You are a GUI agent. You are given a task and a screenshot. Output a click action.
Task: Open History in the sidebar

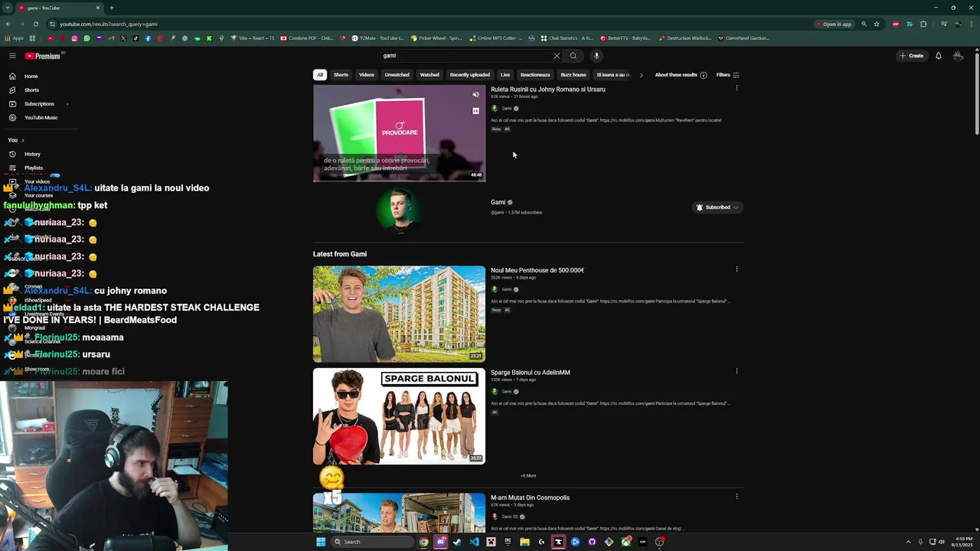[32, 154]
